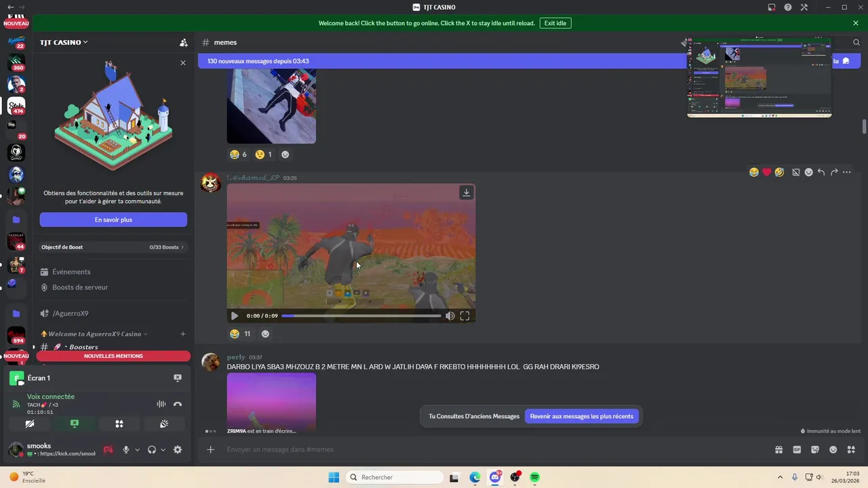Open user settings gear
The width and height of the screenshot is (868, 488).
pyautogui.click(x=178, y=449)
